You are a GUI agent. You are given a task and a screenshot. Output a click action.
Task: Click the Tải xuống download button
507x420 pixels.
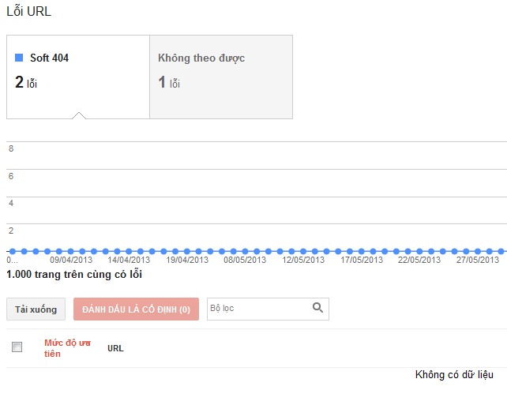point(36,309)
